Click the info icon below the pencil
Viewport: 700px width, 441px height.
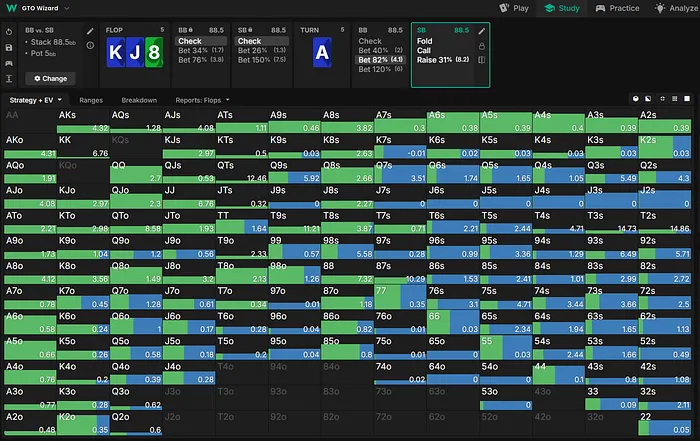coord(91,47)
